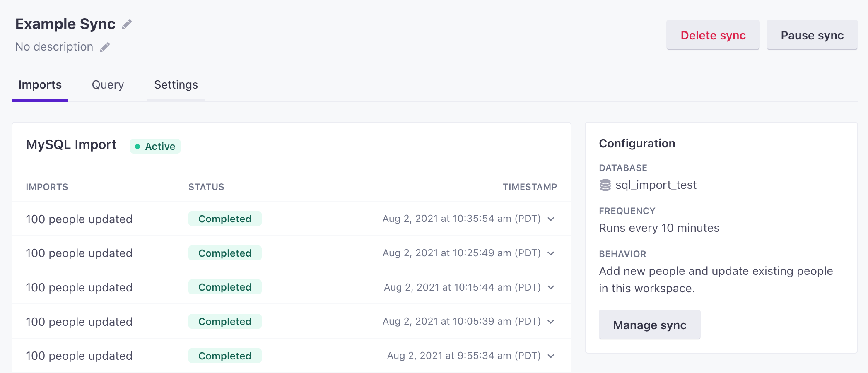Edit the No description pencil icon
The height and width of the screenshot is (373, 868).
[x=105, y=47]
